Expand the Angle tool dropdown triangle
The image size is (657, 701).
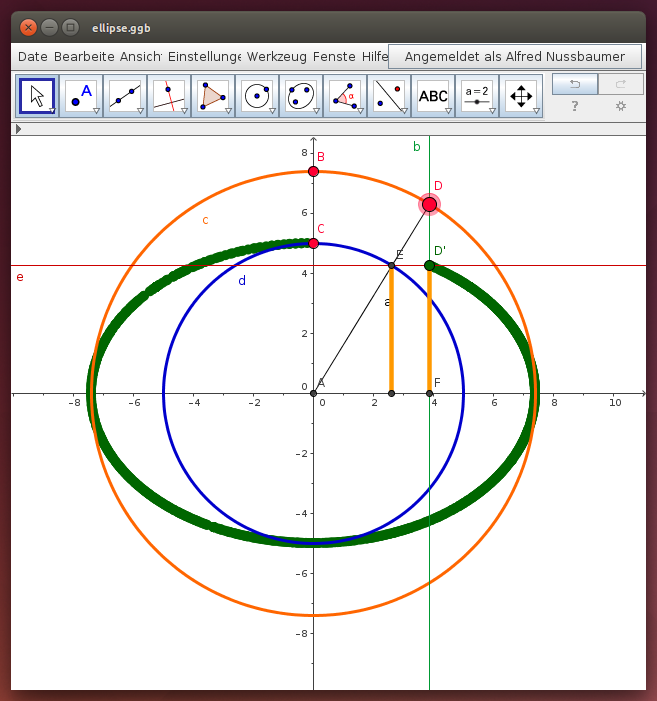[x=360, y=111]
